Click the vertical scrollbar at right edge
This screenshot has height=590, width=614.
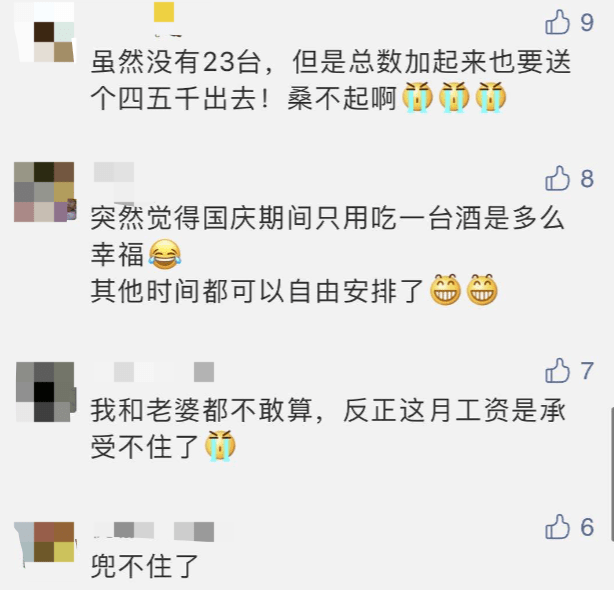point(611,474)
